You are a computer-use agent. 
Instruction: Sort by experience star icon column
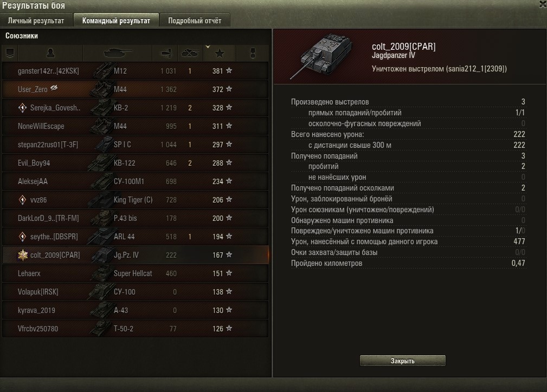pos(220,53)
